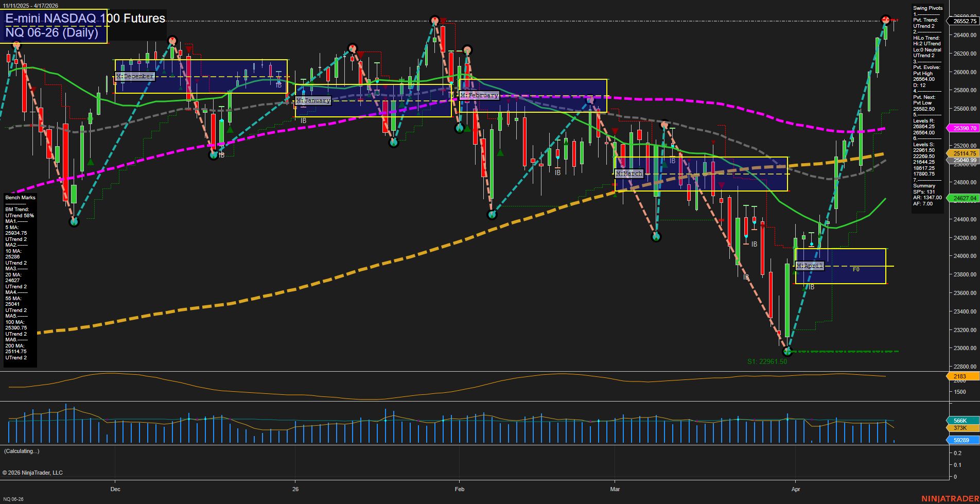Expand the Swing Pivots panel on the right
The height and width of the screenshot is (504, 980).
coord(927,8)
